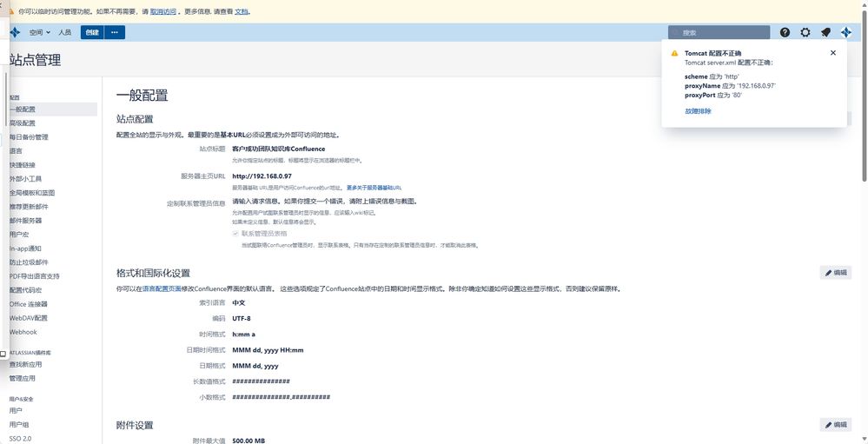Screen dimensions: 868x444
Task: Open 外部小工具 in the sidebar
Action: [25, 179]
